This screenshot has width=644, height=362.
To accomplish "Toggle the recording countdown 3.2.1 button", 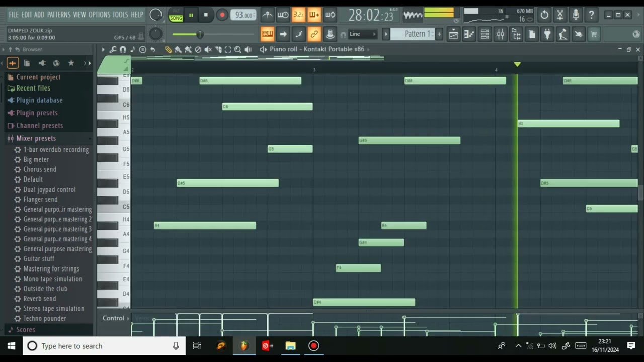I will (299, 15).
